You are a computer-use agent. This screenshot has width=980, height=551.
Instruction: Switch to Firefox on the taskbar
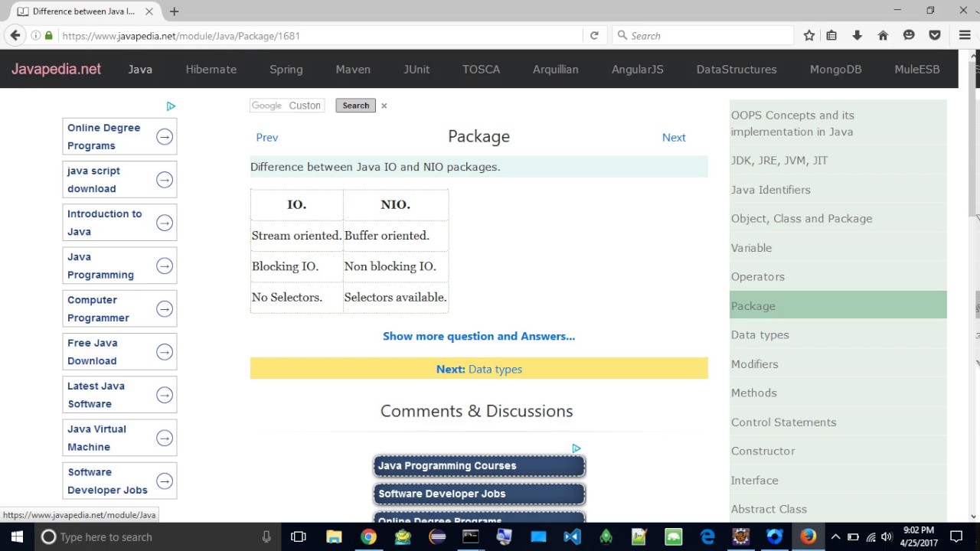[x=808, y=537]
